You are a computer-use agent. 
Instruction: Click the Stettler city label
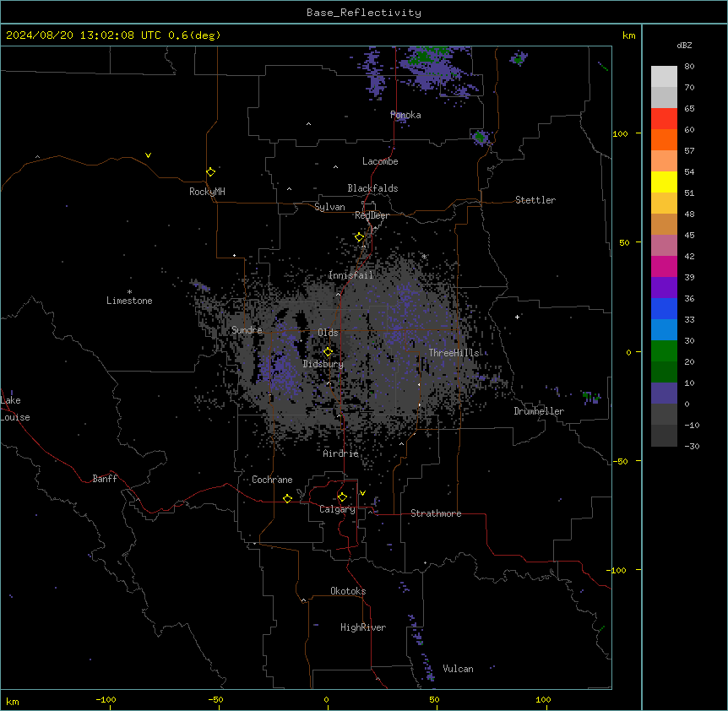[x=535, y=200]
